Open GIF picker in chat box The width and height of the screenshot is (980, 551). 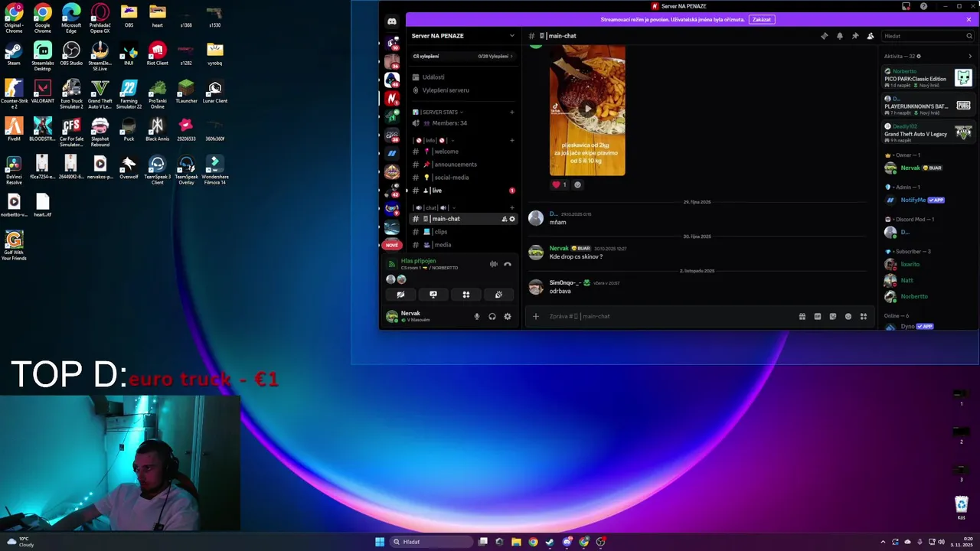[x=817, y=316]
